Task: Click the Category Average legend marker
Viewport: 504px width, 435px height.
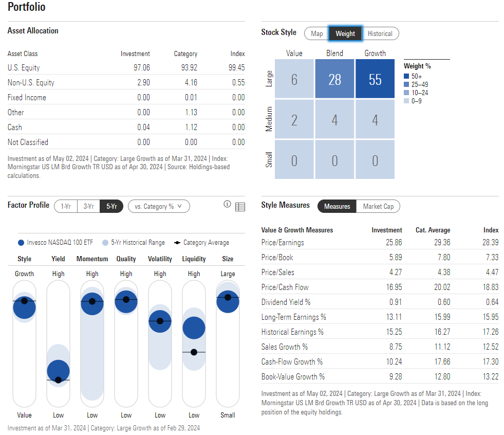Action: pyautogui.click(x=176, y=242)
